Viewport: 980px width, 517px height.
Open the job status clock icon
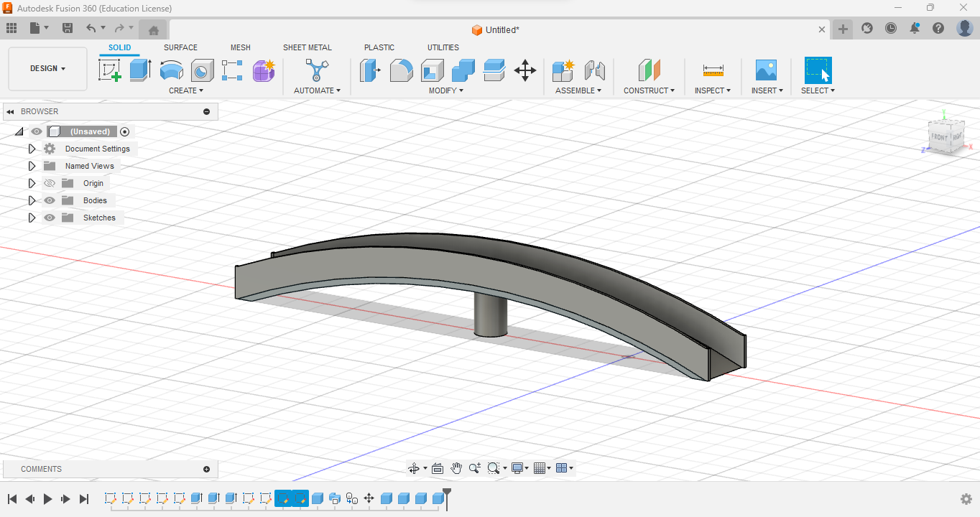pyautogui.click(x=891, y=28)
